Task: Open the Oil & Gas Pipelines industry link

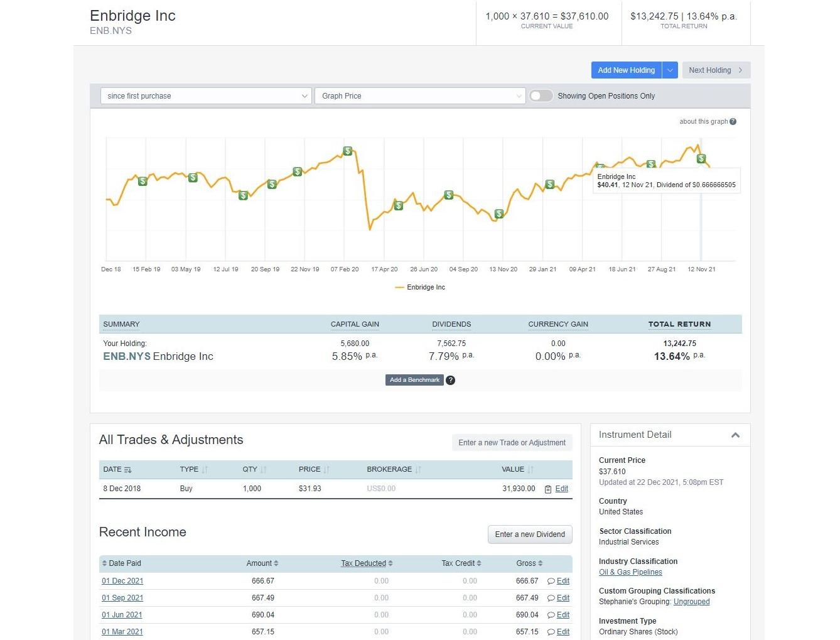Action: point(630,572)
